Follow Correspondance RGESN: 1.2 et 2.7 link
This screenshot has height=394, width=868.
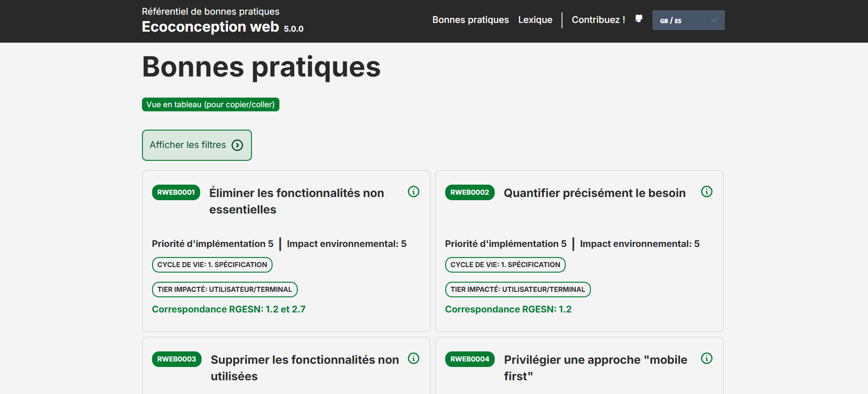coord(229,309)
